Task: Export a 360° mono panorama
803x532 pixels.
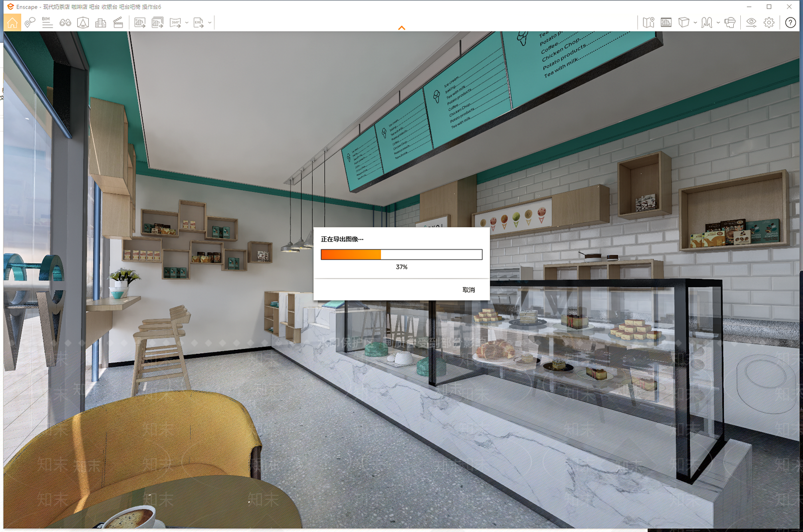Action: [x=175, y=23]
